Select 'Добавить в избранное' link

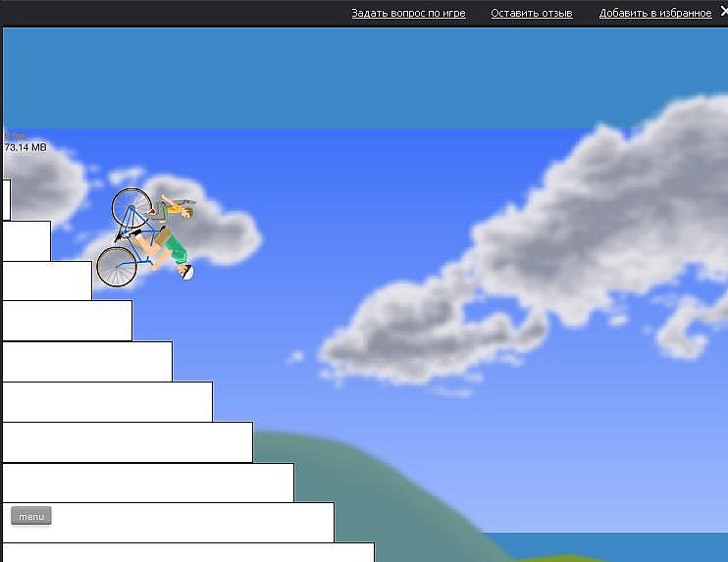[655, 13]
